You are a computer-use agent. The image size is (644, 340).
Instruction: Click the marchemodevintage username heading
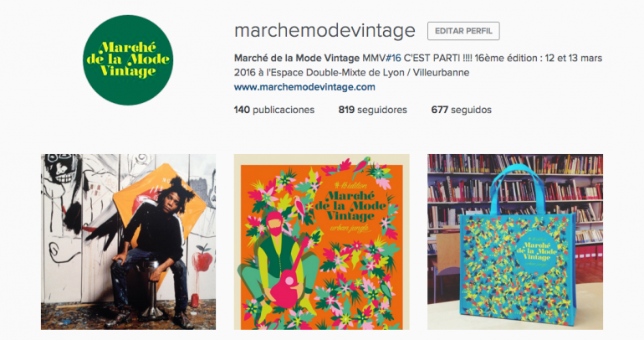point(325,30)
